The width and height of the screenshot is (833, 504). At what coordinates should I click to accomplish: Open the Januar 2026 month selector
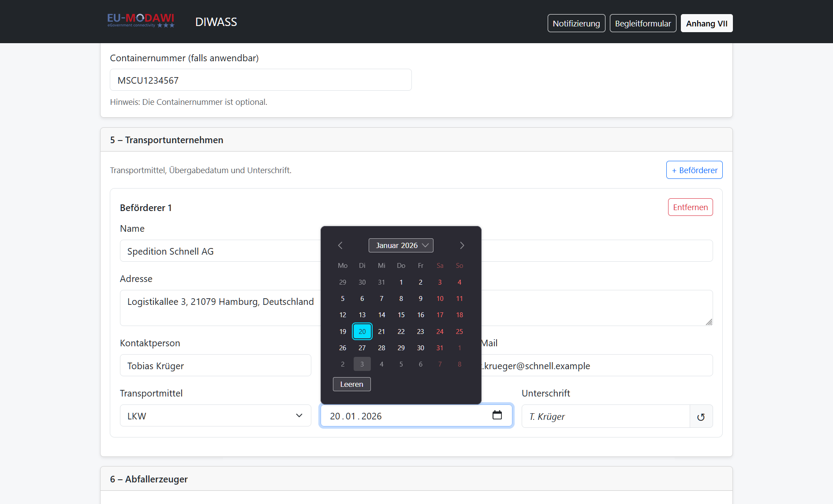click(401, 245)
